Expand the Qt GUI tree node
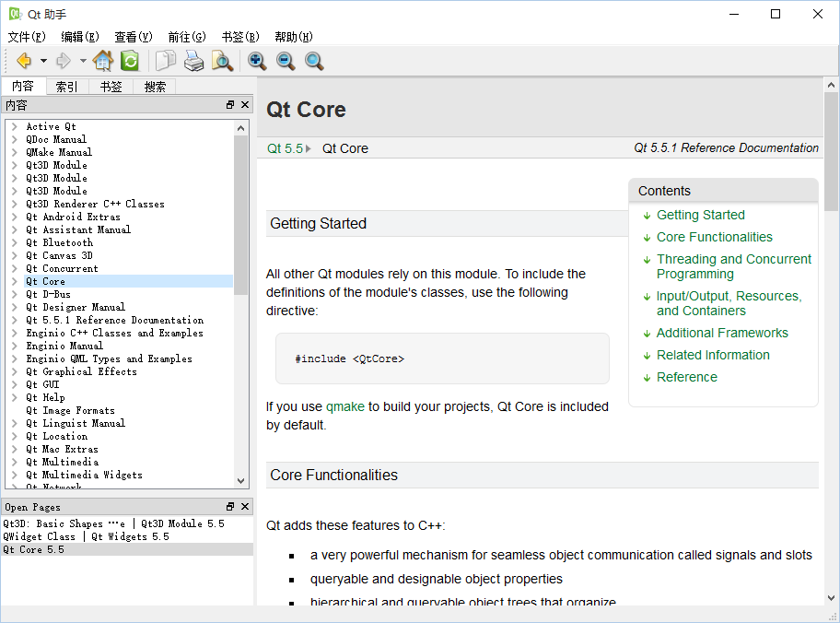Viewport: 840px width, 623px height. [15, 384]
